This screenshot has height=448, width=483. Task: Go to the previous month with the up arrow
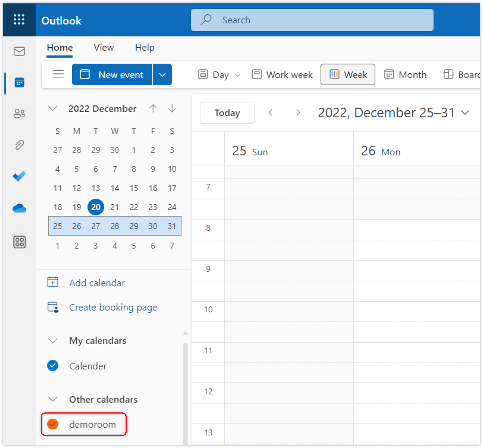click(x=153, y=108)
